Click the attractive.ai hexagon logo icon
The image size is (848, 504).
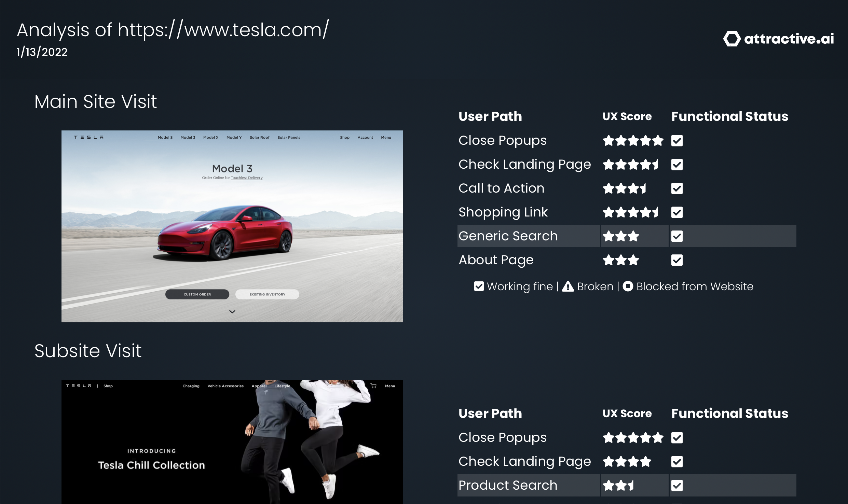(x=732, y=39)
